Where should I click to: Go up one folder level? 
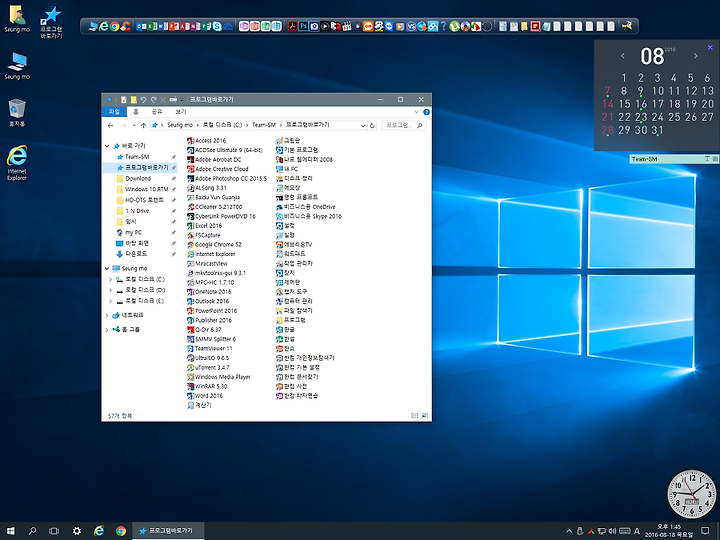point(143,125)
